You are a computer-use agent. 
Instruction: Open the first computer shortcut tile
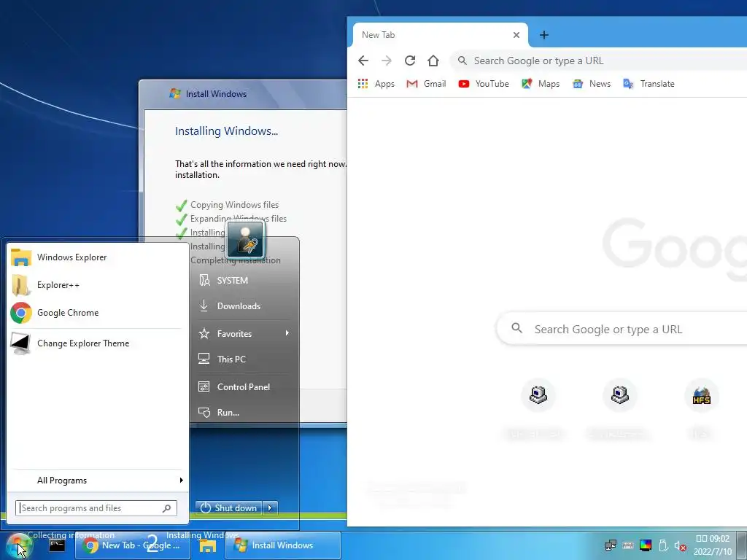(x=538, y=395)
